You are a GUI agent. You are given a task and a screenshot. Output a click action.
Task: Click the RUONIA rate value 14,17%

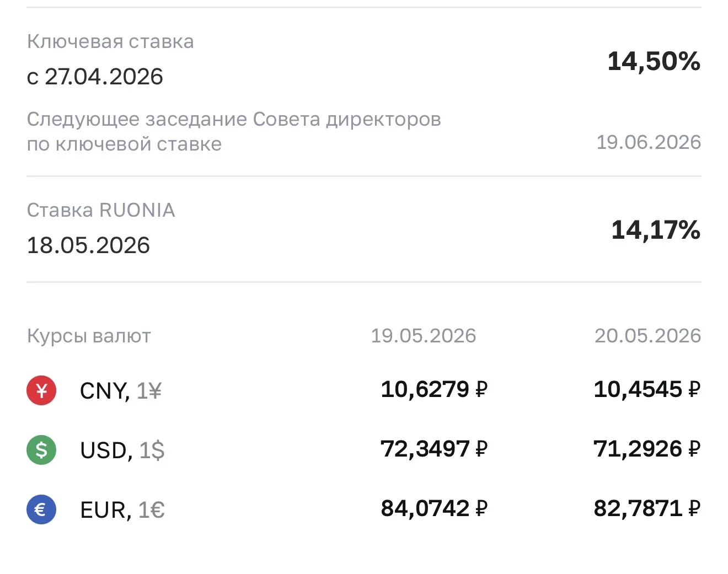[x=656, y=229]
